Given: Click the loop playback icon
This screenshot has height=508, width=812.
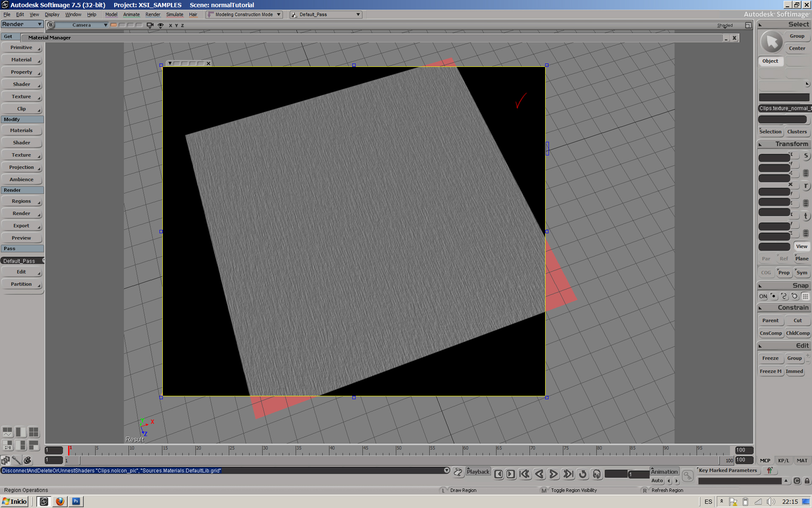Looking at the screenshot, I should pyautogui.click(x=583, y=474).
